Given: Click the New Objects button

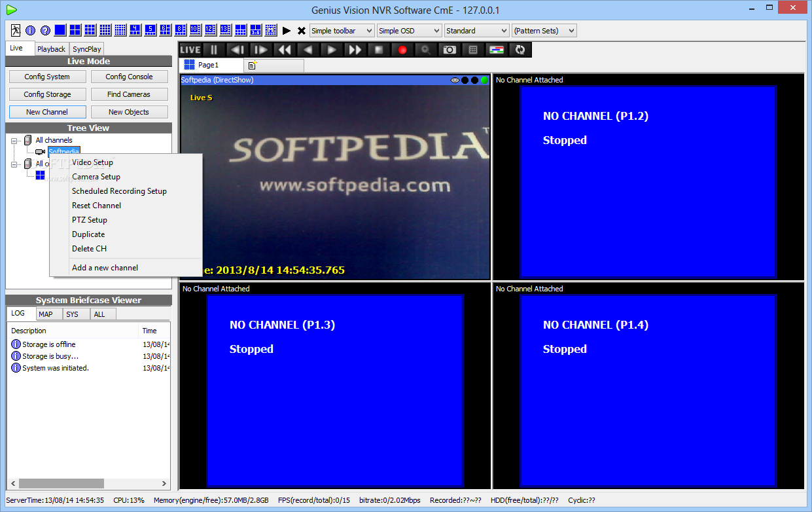Looking at the screenshot, I should (x=130, y=112).
